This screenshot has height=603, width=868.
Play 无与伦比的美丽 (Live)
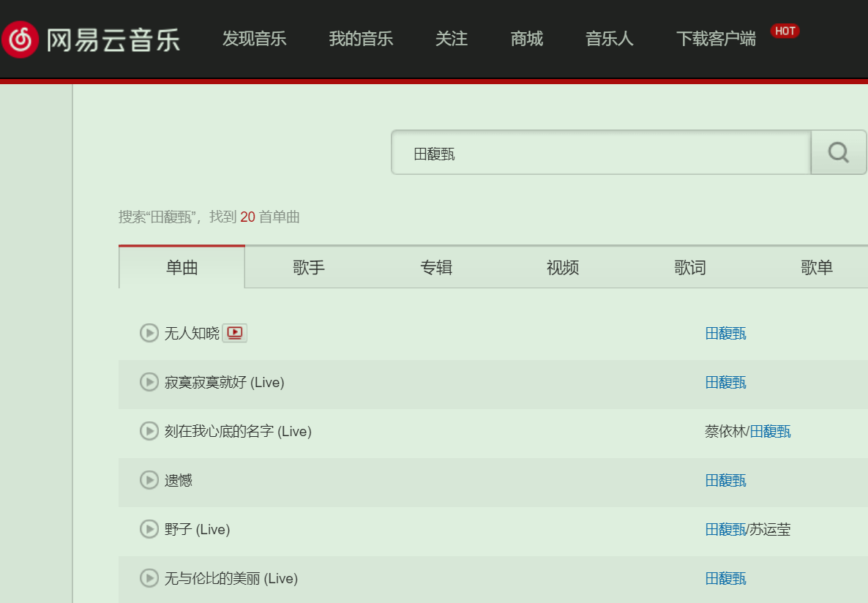point(149,578)
